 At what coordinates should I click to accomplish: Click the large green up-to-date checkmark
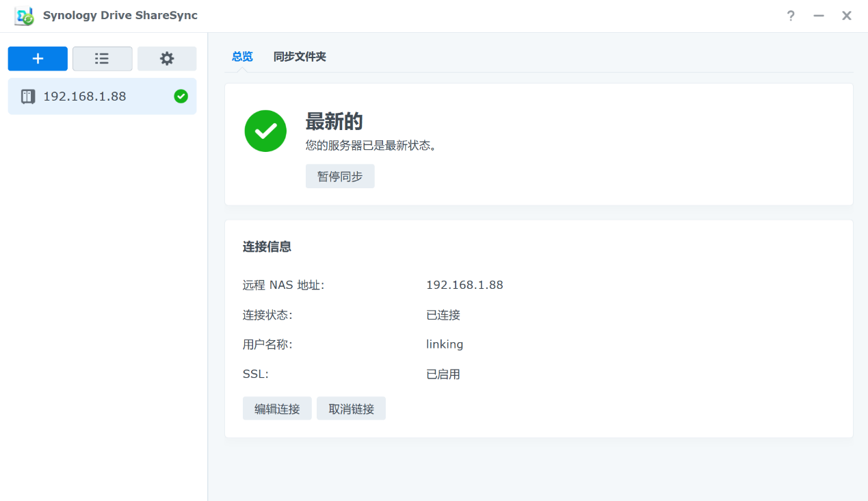pyautogui.click(x=265, y=131)
